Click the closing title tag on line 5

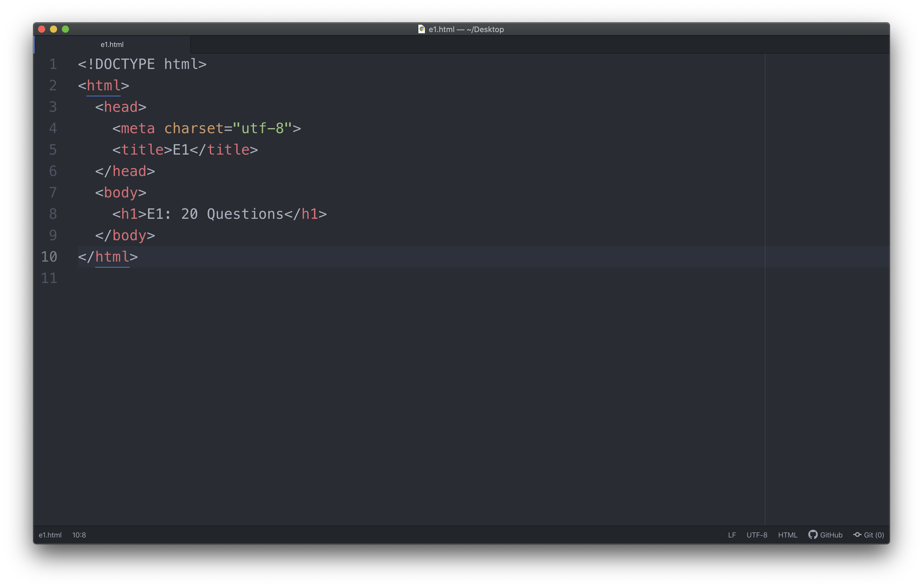point(224,150)
